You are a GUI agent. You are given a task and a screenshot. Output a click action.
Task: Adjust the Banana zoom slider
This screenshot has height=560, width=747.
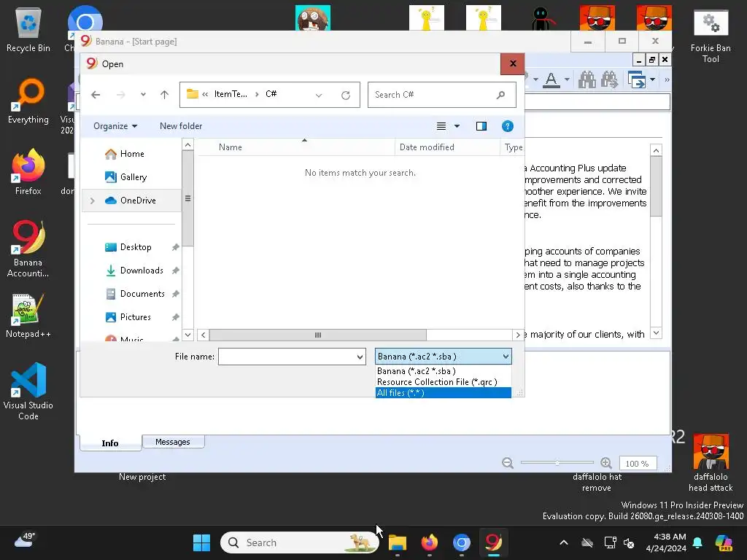pyautogui.click(x=557, y=462)
